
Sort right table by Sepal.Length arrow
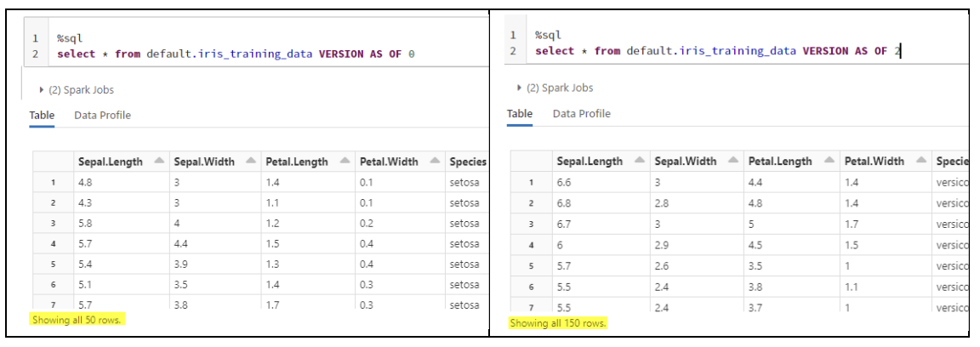[x=637, y=161]
